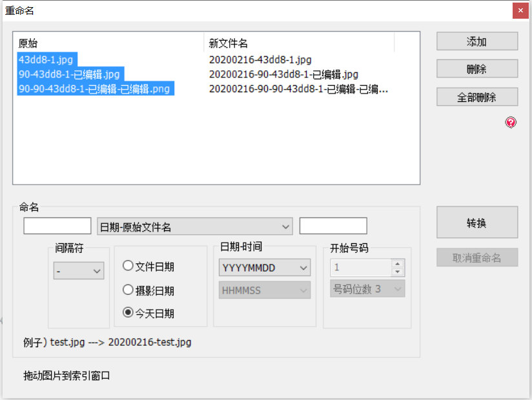
Task: Open the 号码位数 3 dropdown
Action: pos(367,289)
